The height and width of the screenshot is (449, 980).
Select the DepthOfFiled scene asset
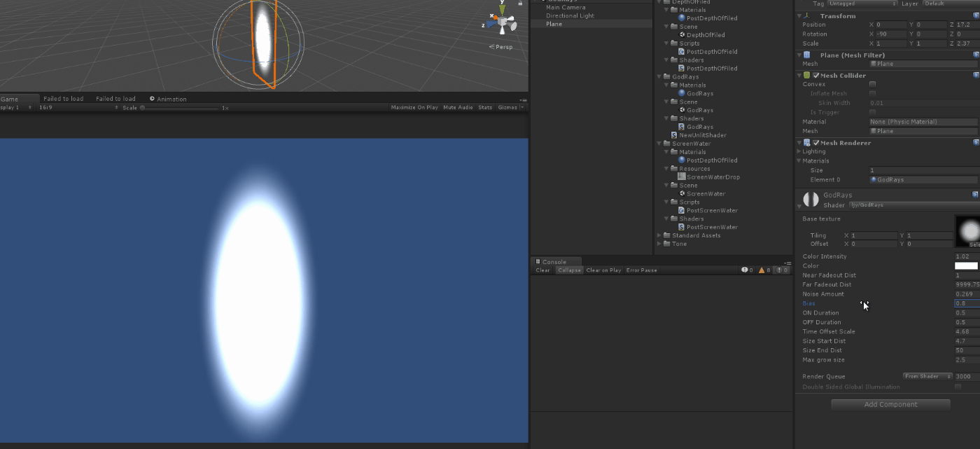tap(701, 35)
